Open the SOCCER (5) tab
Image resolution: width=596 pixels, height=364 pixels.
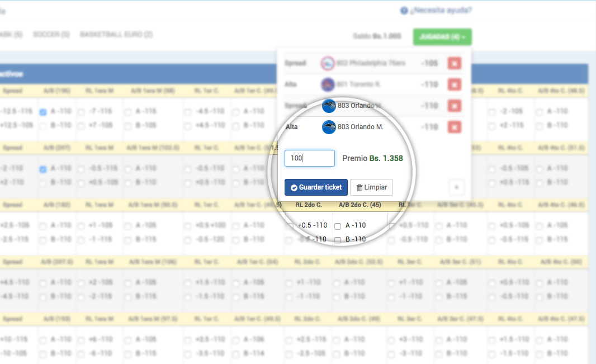click(x=51, y=35)
